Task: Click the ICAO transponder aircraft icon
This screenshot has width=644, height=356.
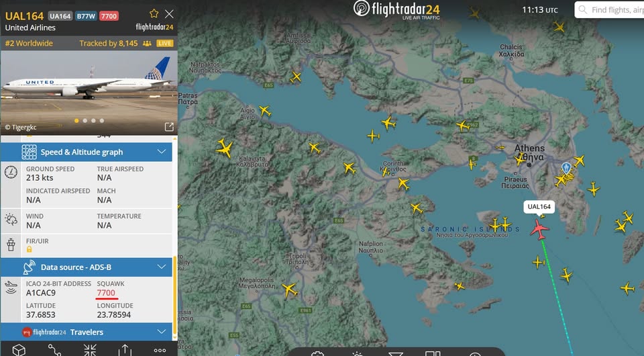Action: point(11,287)
